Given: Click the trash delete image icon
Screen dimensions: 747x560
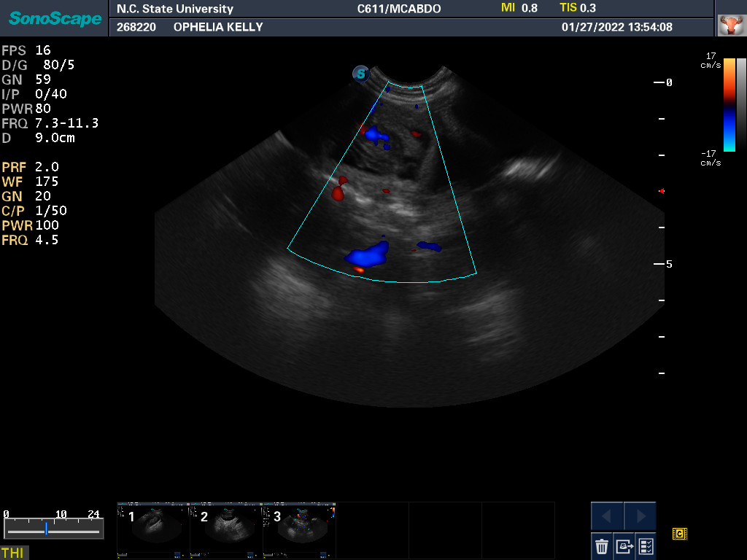Looking at the screenshot, I should [602, 545].
